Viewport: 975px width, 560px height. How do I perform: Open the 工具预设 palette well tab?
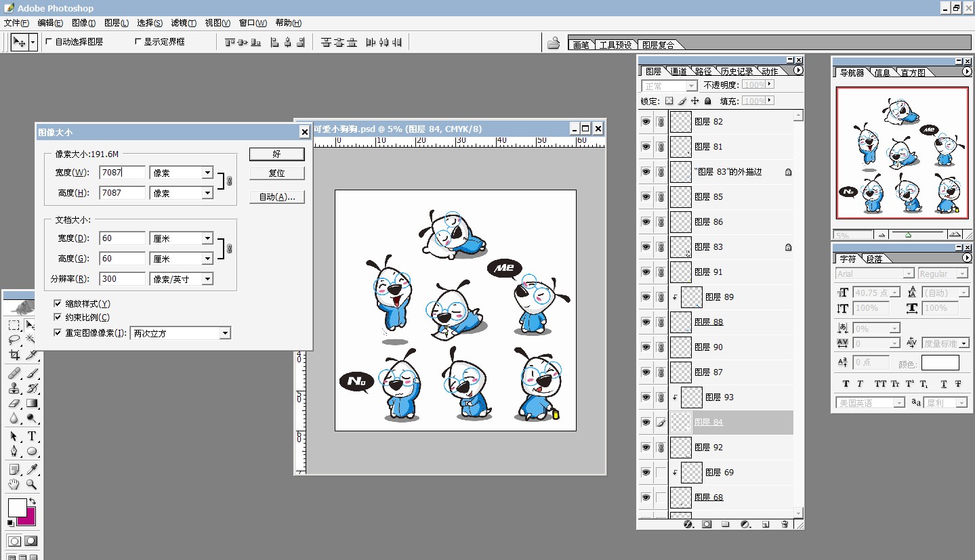pyautogui.click(x=615, y=45)
